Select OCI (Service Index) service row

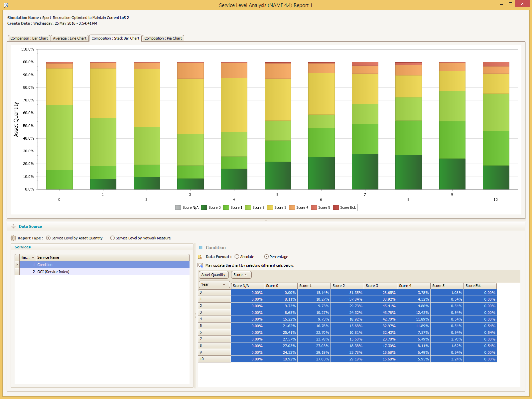(53, 272)
